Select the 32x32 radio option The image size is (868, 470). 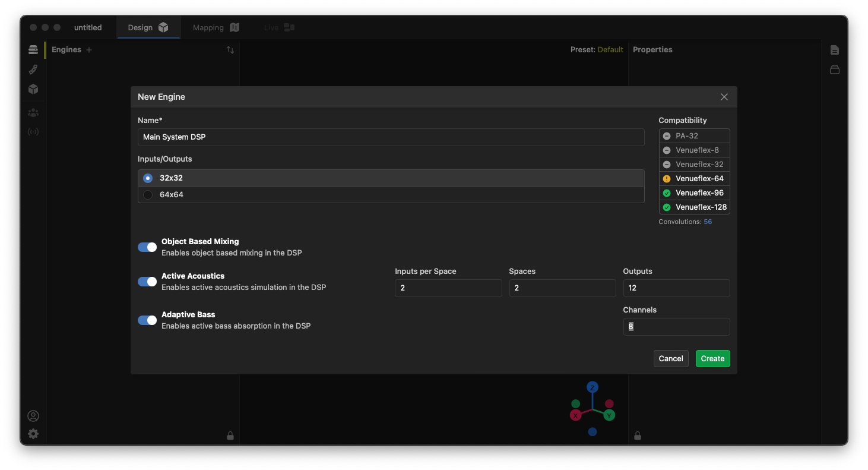coord(148,178)
